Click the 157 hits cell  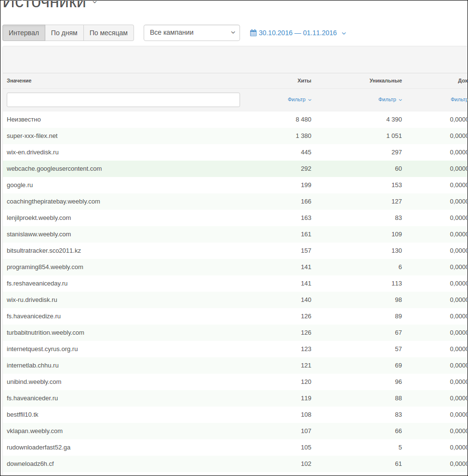pos(306,251)
